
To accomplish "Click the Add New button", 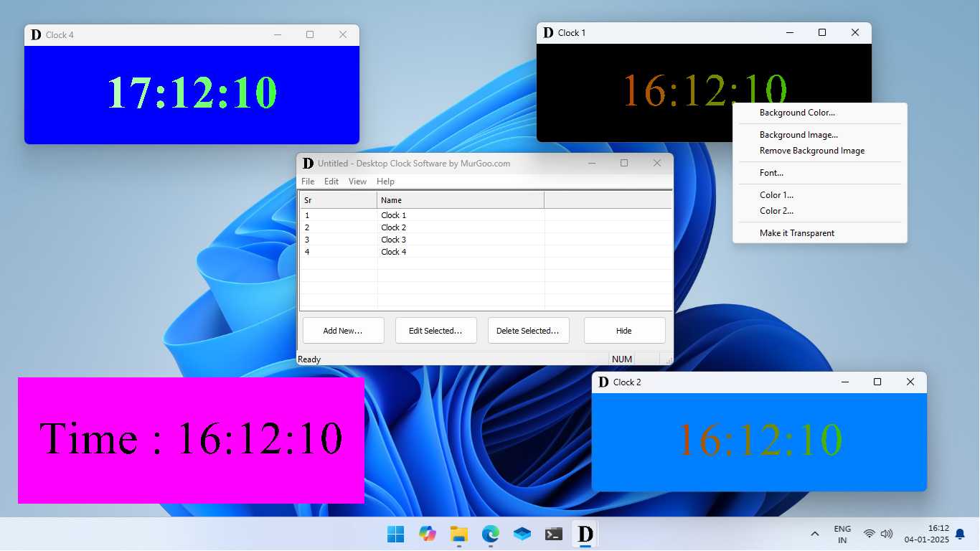I will tap(343, 330).
